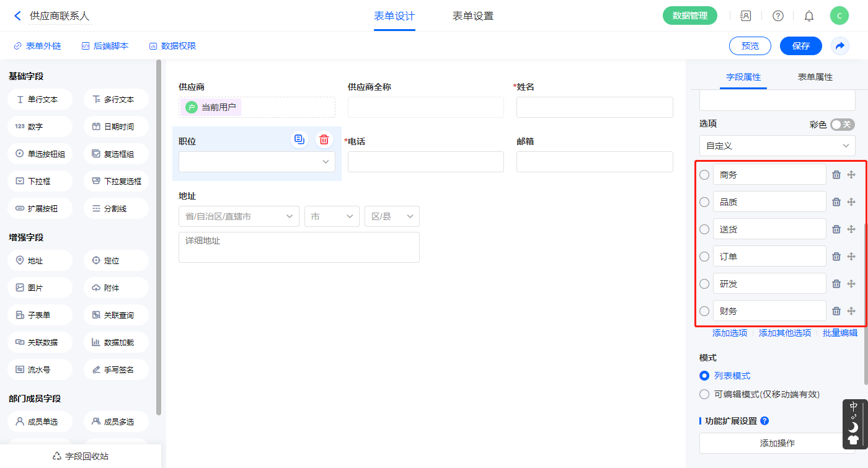Viewport: 868px width, 468px height.
Task: Click the red delete icon on 职位 field
Action: click(x=324, y=139)
